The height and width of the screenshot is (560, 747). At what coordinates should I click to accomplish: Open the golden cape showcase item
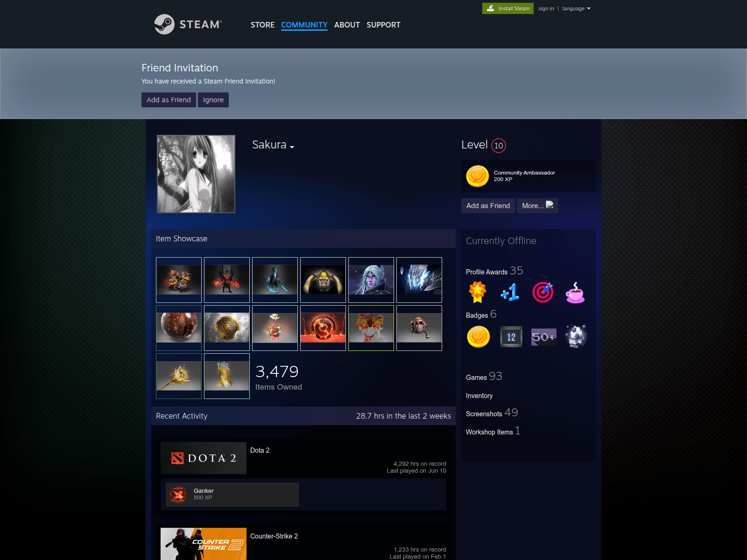[227, 376]
